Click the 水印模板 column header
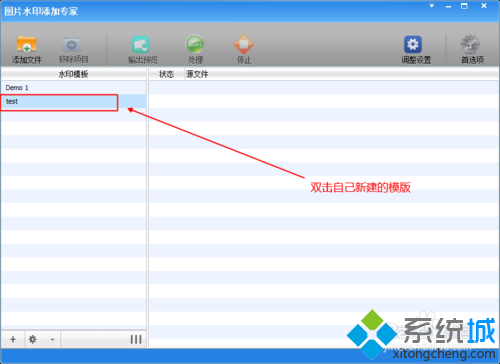 click(73, 74)
